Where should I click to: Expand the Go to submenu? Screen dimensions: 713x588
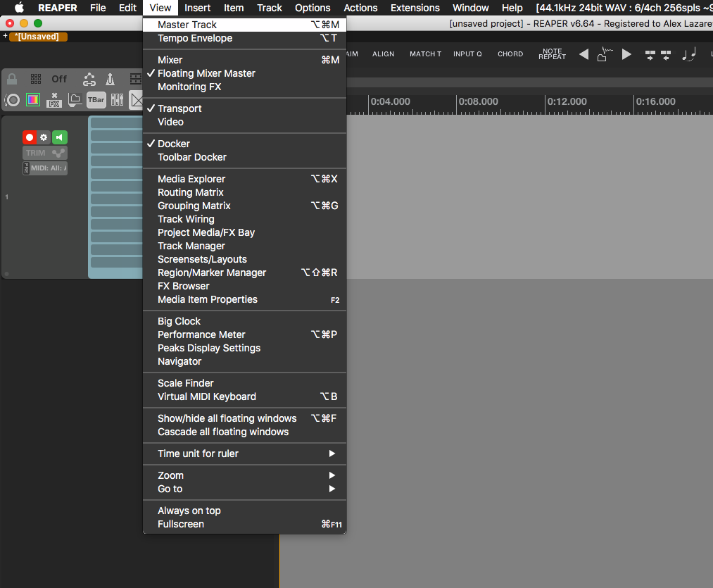pyautogui.click(x=245, y=489)
